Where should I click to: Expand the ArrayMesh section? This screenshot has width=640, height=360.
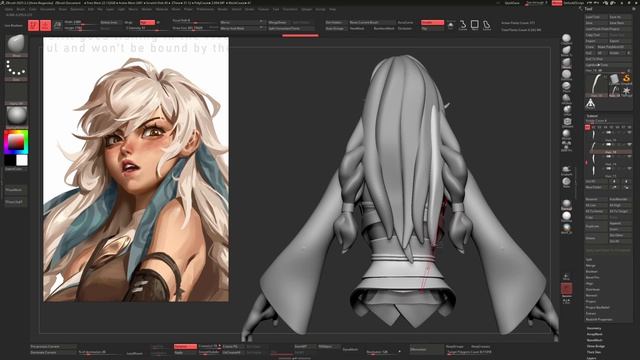click(x=594, y=334)
